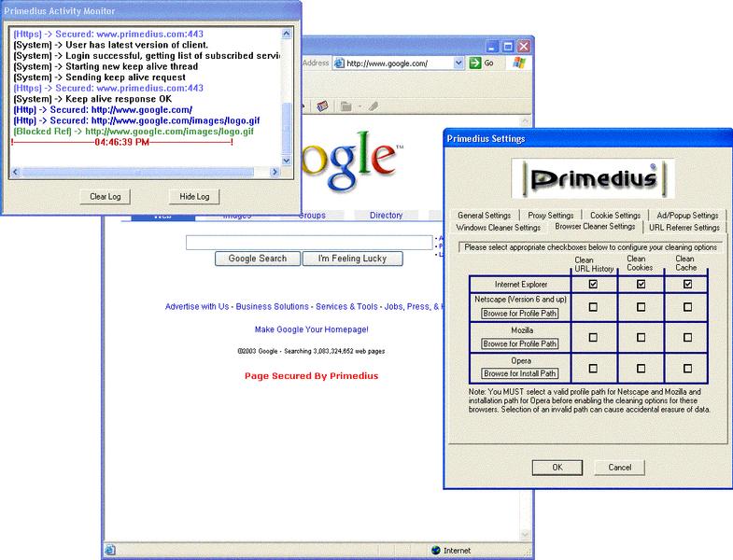This screenshot has width=733, height=560.
Task: Tick Opera Clean Cookies checkbox
Action: [x=641, y=369]
